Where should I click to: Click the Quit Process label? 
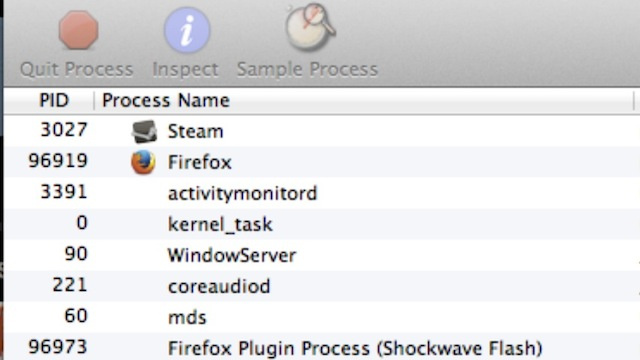tap(77, 69)
